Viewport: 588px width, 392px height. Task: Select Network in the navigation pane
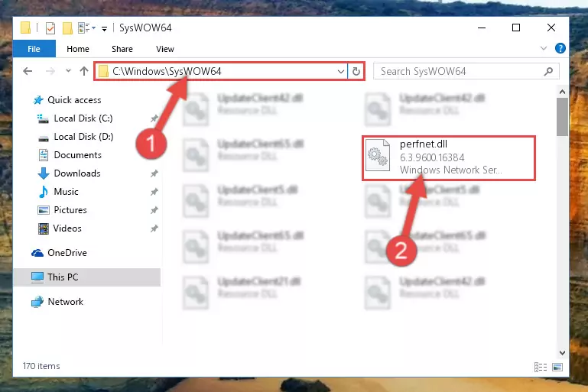65,302
